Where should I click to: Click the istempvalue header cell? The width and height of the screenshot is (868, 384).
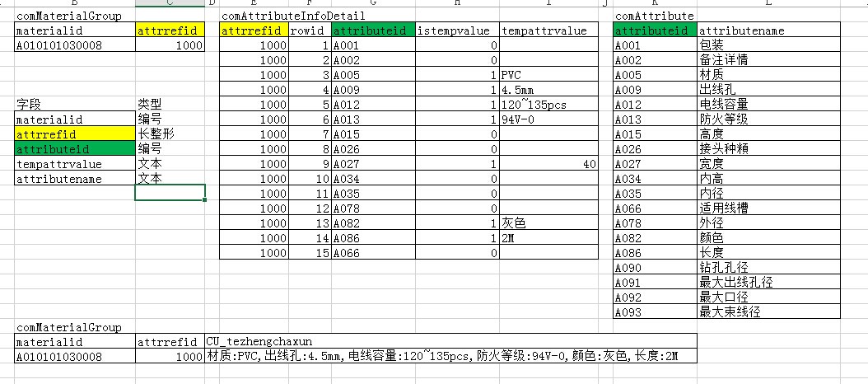tap(457, 30)
